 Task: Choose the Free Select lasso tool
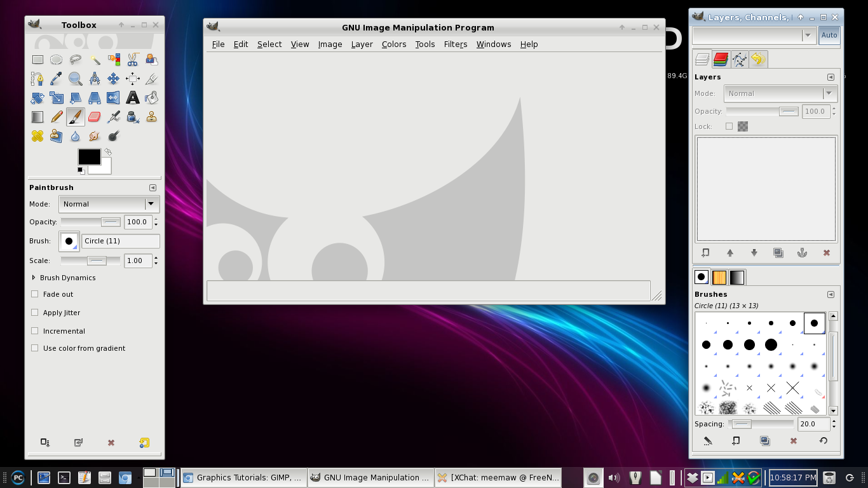click(76, 60)
